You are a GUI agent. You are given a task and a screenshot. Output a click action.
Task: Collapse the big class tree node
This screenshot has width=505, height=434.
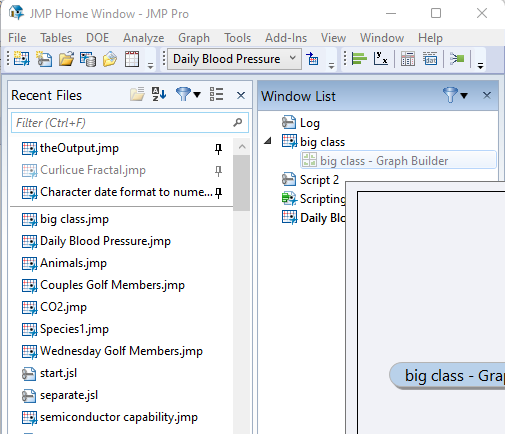(x=267, y=141)
